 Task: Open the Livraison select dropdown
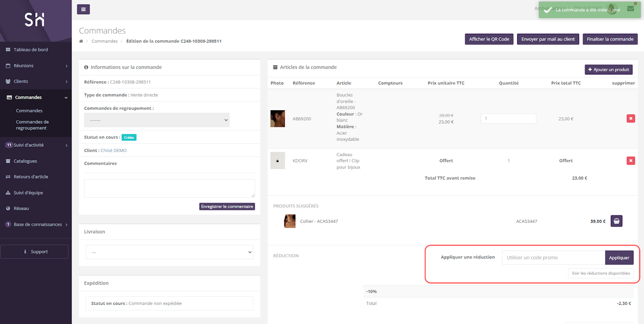point(170,252)
